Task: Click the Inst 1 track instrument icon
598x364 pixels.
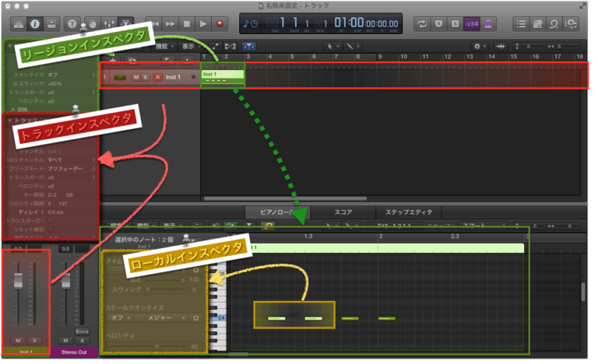Action: [120, 77]
